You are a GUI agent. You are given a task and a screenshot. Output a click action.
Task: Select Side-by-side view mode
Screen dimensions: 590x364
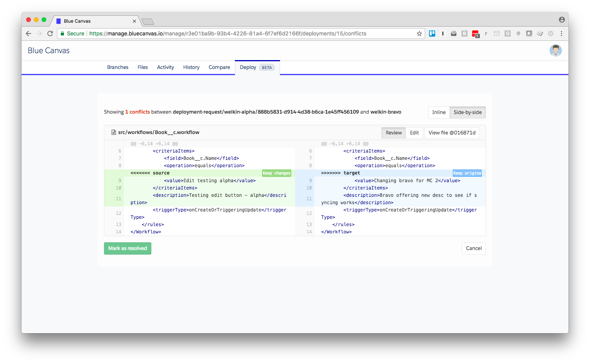[x=468, y=112]
